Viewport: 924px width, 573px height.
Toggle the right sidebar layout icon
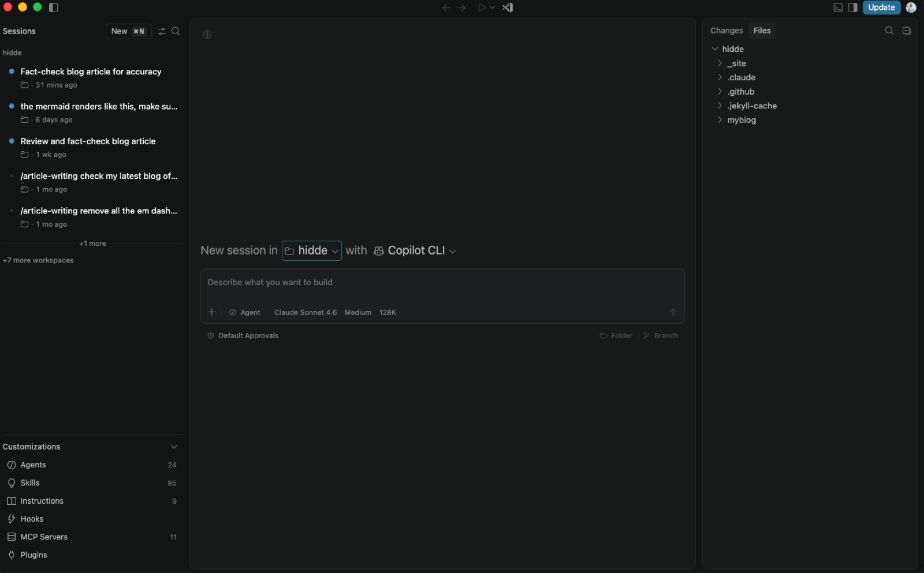pyautogui.click(x=853, y=8)
